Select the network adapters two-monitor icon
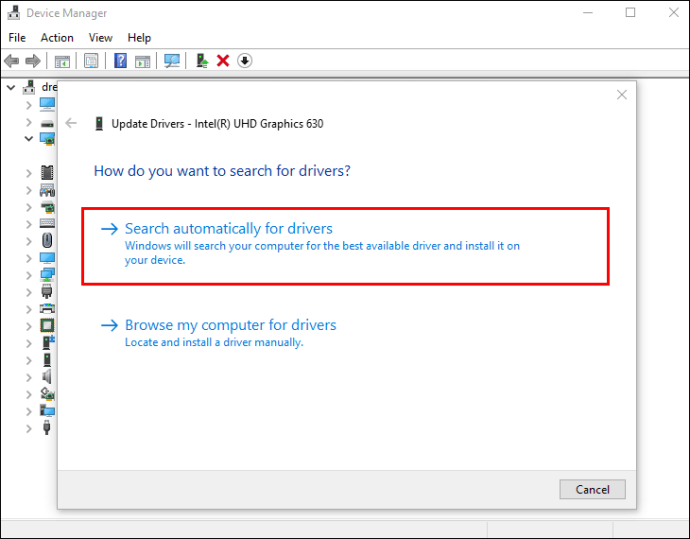The width and height of the screenshot is (690, 539). [47, 275]
